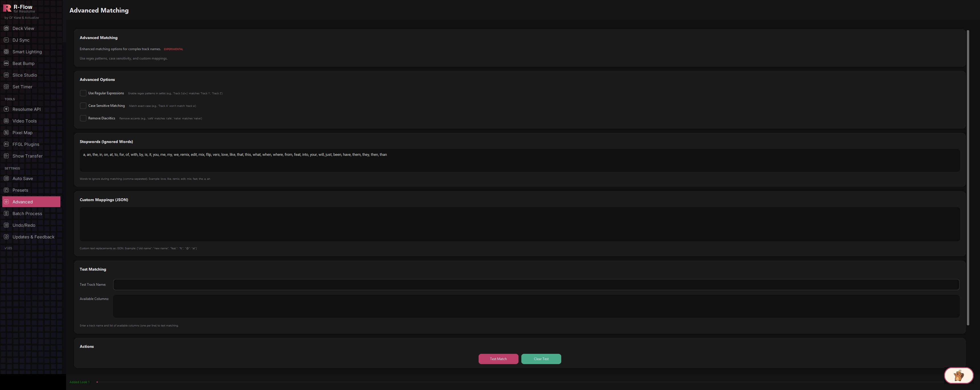Click the Pixel Map icon
This screenshot has height=390, width=980.
click(x=6, y=132)
